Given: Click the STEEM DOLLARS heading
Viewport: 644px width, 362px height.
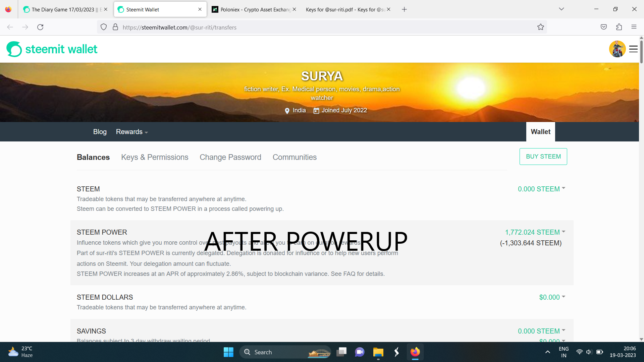Looking at the screenshot, I should click(105, 297).
